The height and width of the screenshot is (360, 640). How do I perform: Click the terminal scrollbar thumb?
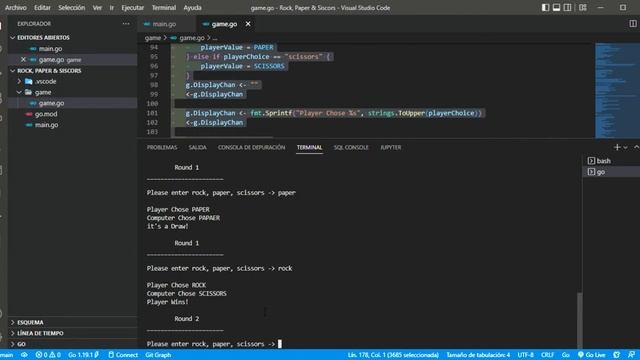[580, 320]
